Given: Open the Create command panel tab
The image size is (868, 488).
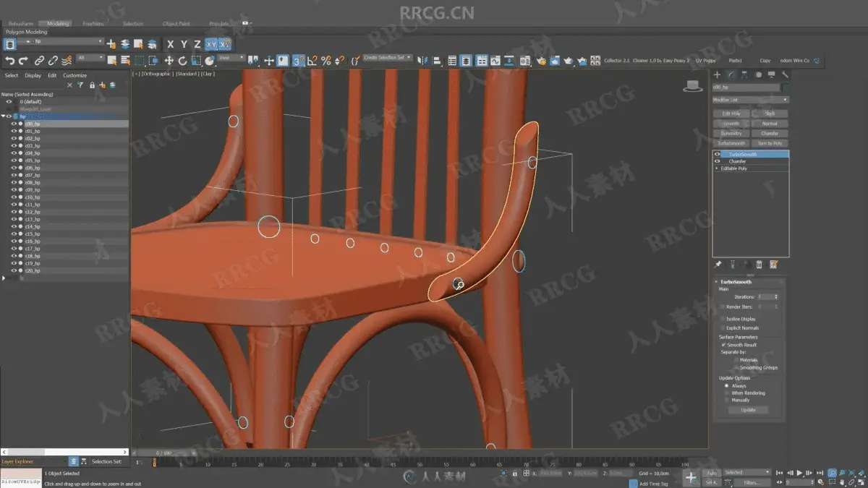Looking at the screenshot, I should tap(718, 74).
